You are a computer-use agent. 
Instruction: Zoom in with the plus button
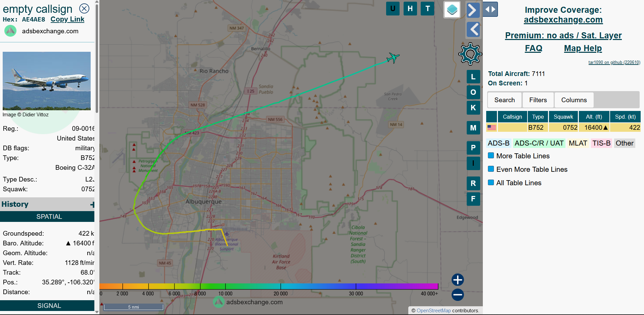[x=458, y=280]
